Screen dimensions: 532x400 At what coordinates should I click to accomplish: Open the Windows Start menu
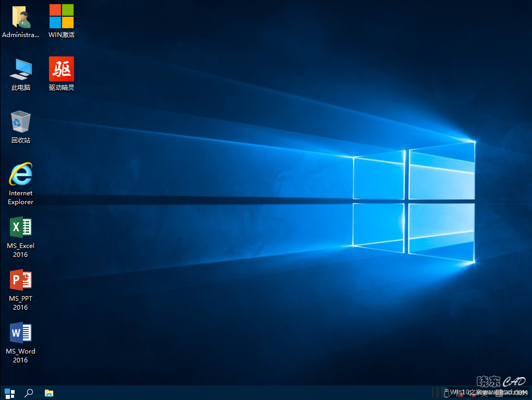pyautogui.click(x=9, y=393)
